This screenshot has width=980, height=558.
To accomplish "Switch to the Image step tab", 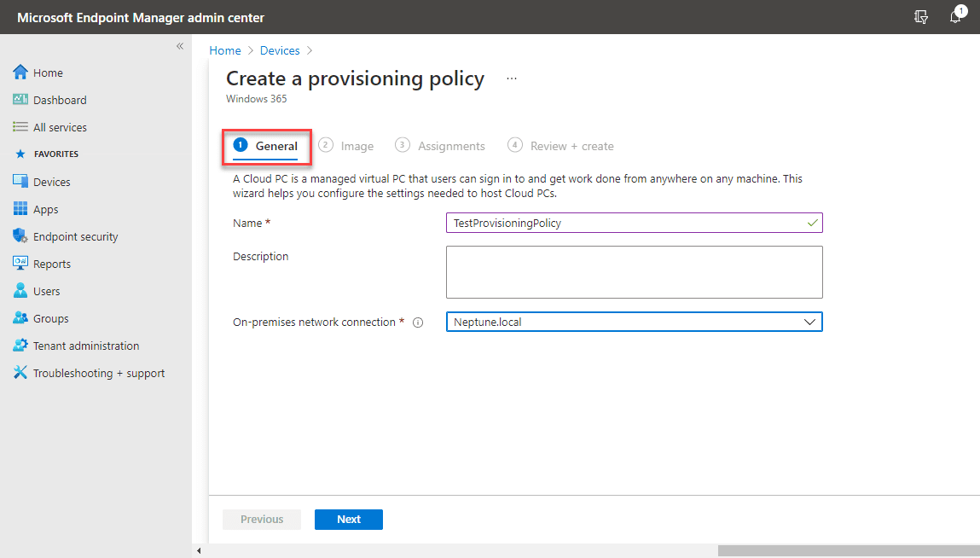I will pos(347,146).
